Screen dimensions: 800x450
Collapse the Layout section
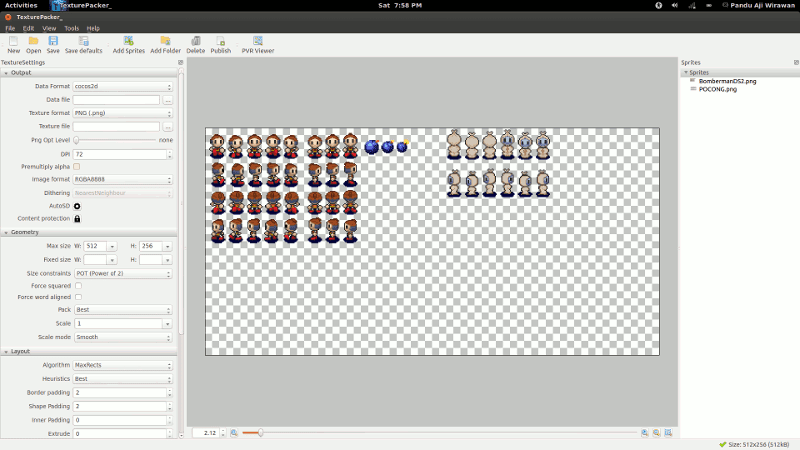pyautogui.click(x=6, y=352)
